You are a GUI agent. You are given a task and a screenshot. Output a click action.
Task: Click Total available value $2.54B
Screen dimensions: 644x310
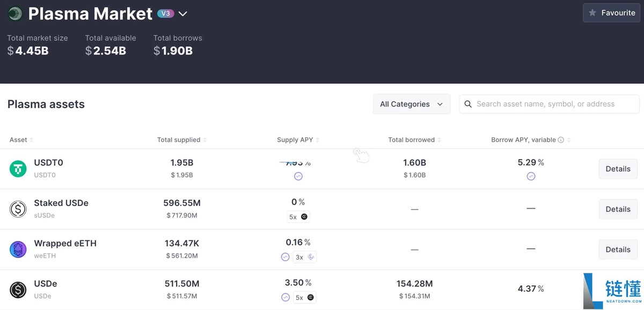[106, 51]
